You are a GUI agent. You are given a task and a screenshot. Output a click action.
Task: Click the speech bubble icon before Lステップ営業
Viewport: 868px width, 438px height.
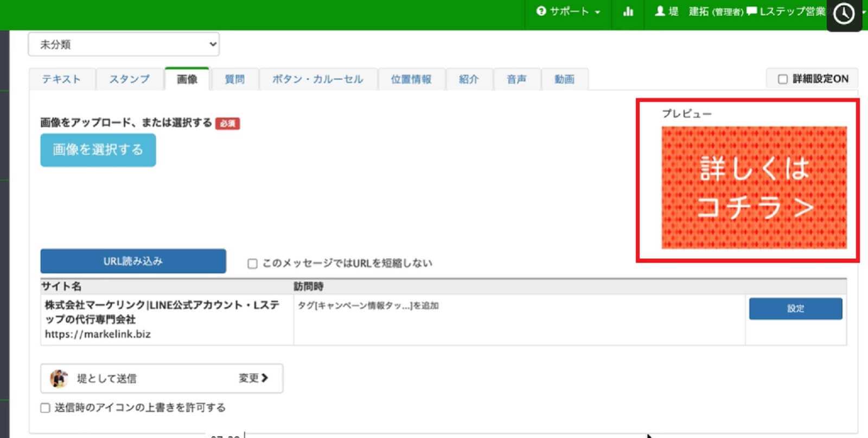point(751,11)
